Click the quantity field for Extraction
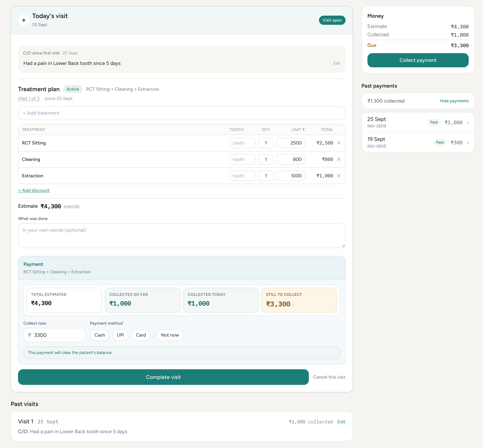 coord(266,176)
